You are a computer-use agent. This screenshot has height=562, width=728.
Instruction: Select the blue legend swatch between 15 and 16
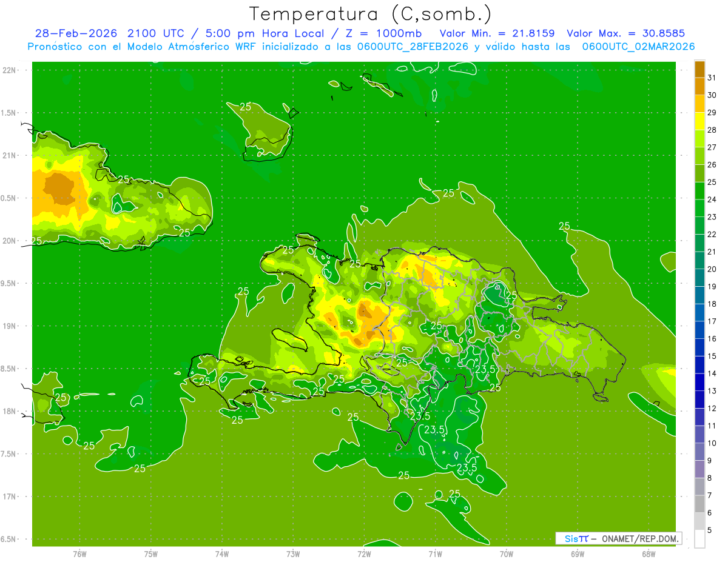click(x=699, y=347)
